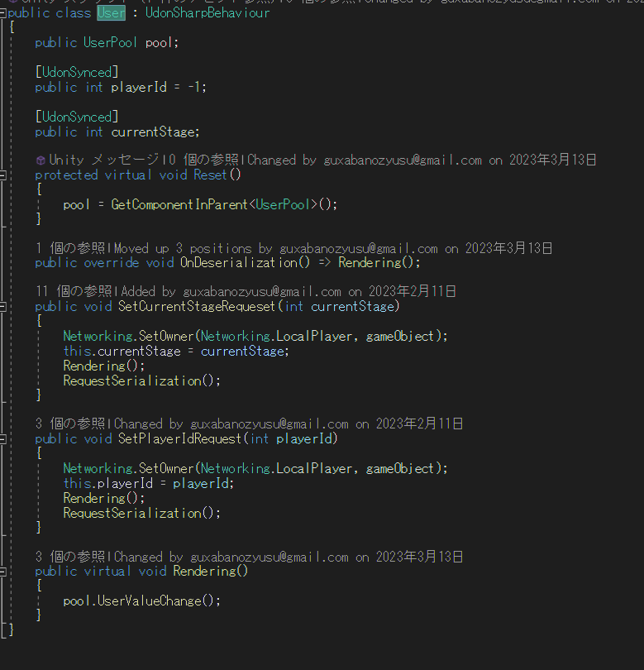The width and height of the screenshot is (644, 670).
Task: Click 'Changed by' info above Reset method
Action: 422,160
